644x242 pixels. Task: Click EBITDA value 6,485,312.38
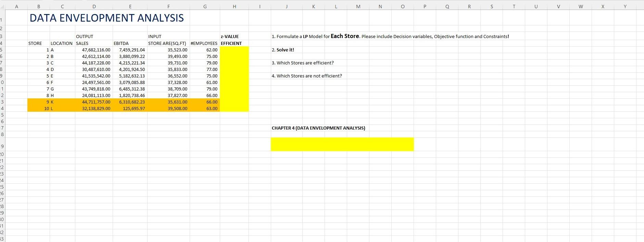click(132, 89)
